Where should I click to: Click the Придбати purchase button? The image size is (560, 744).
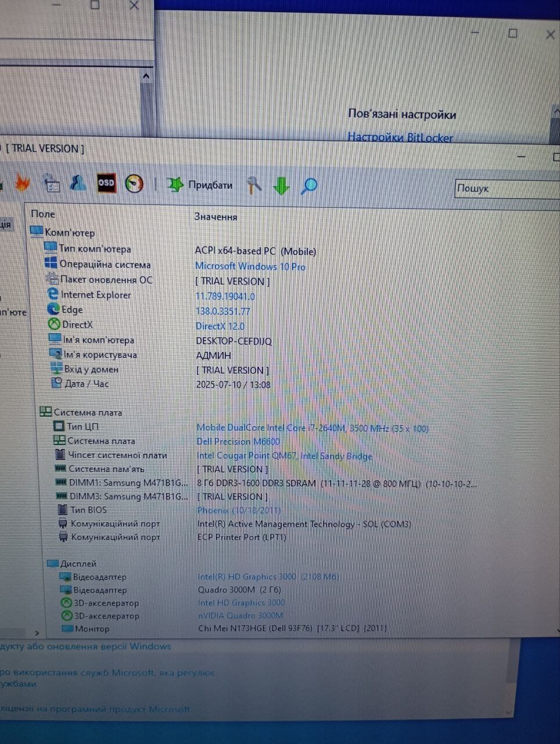pyautogui.click(x=200, y=185)
